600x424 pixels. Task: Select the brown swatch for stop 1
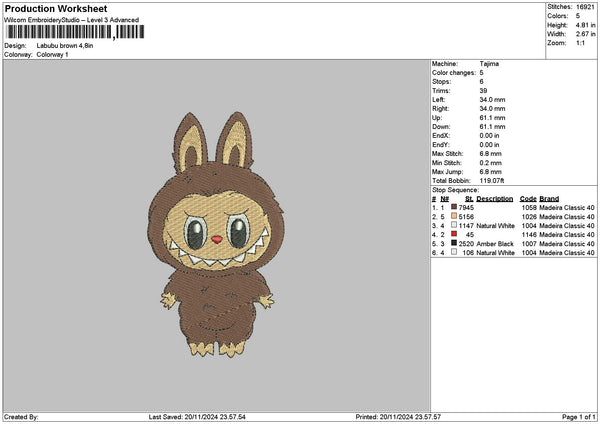click(x=454, y=207)
